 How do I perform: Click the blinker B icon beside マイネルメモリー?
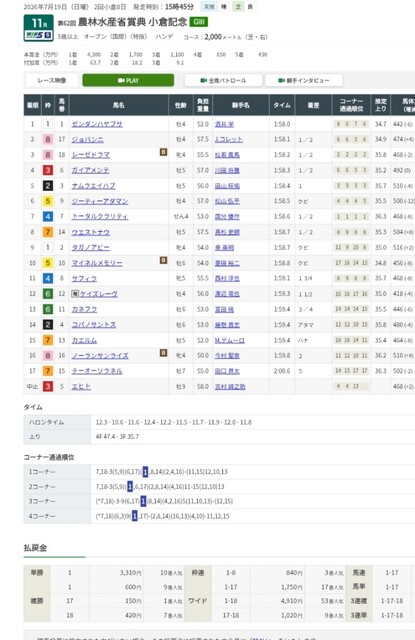pyautogui.click(x=163, y=260)
